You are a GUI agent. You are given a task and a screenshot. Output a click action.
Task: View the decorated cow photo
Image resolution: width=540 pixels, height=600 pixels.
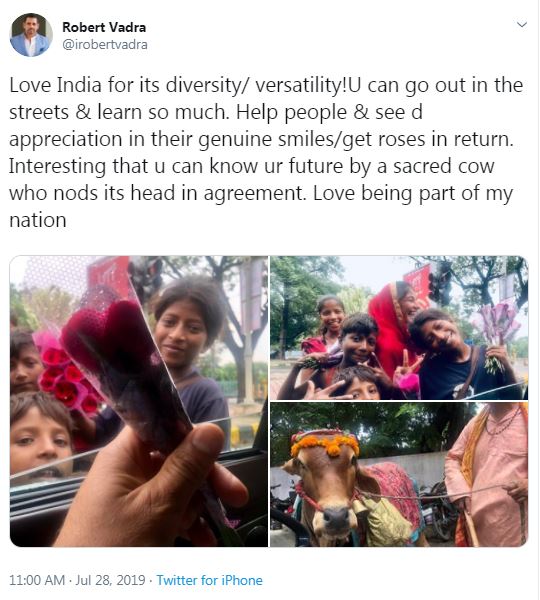tap(399, 474)
